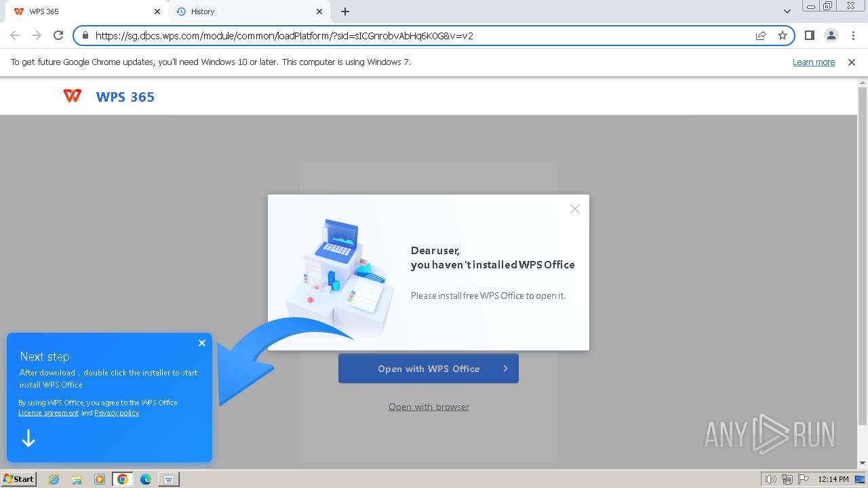Image resolution: width=868 pixels, height=488 pixels.
Task: Click 'Please install free WPS Office' text
Action: tap(488, 296)
